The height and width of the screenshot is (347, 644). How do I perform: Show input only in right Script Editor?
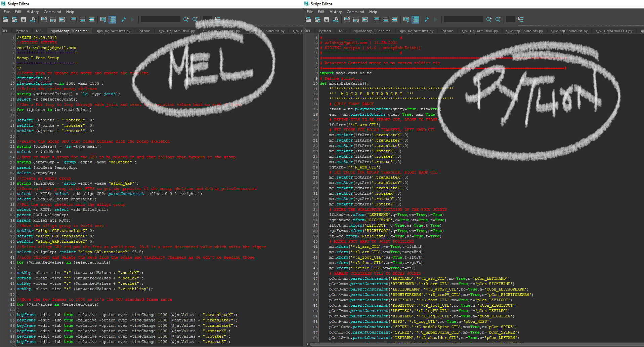[386, 20]
